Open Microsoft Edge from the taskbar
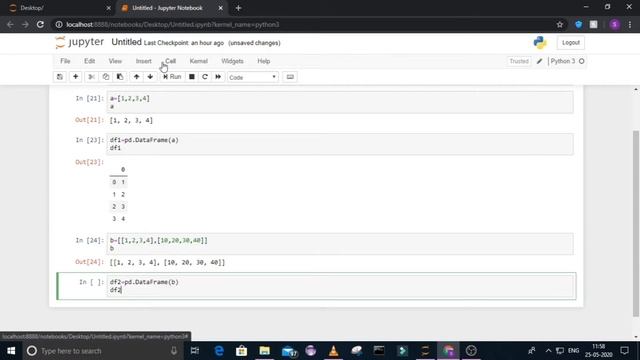Viewport: 640px width, 360px height. (219, 351)
